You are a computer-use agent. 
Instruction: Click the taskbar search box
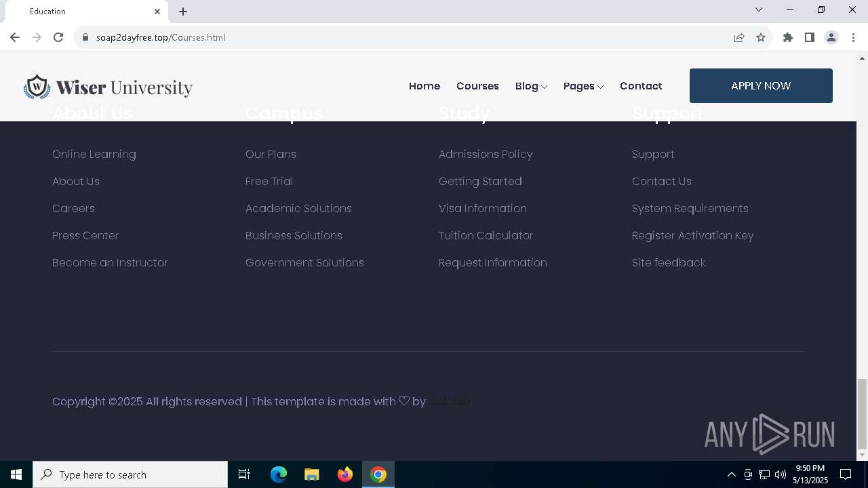click(x=130, y=474)
